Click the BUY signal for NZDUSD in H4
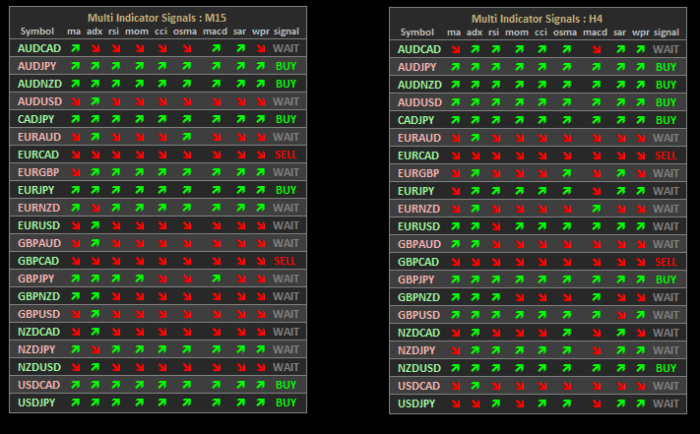Image resolution: width=700 pixels, height=434 pixels. [x=665, y=368]
